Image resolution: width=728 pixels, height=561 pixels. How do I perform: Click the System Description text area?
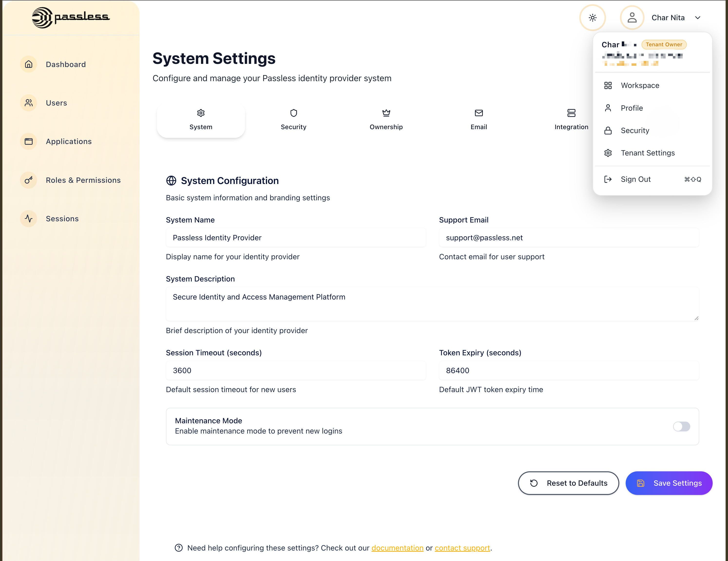[432, 304]
